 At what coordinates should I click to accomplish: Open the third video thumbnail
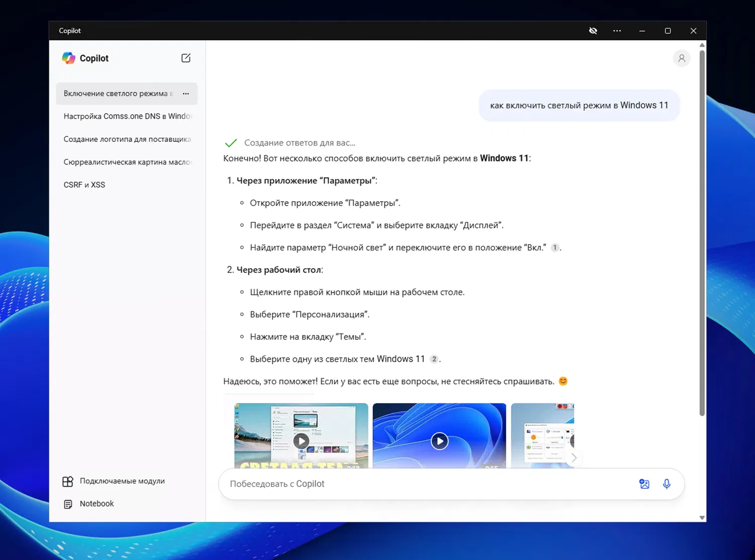[x=542, y=436]
